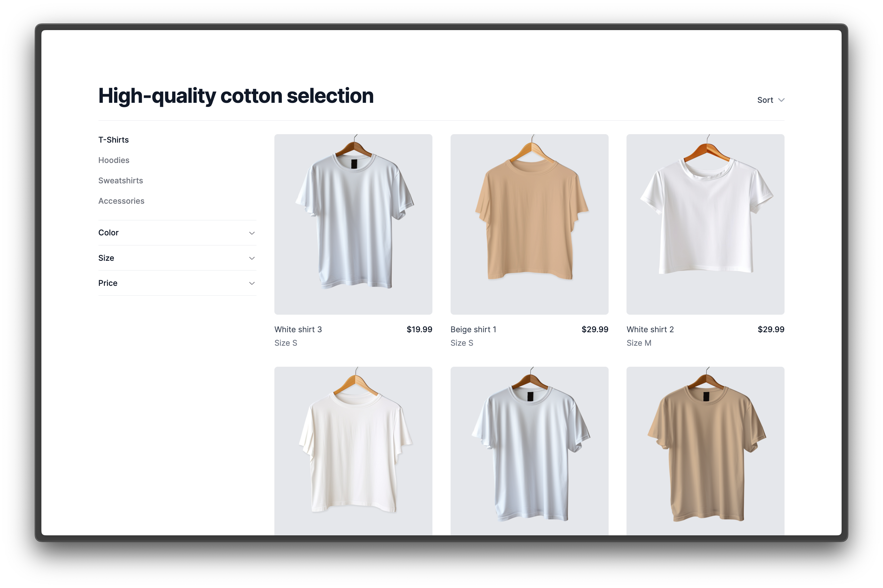Click the White shirt 3 product title
The width and height of the screenshot is (883, 588).
pyautogui.click(x=298, y=329)
